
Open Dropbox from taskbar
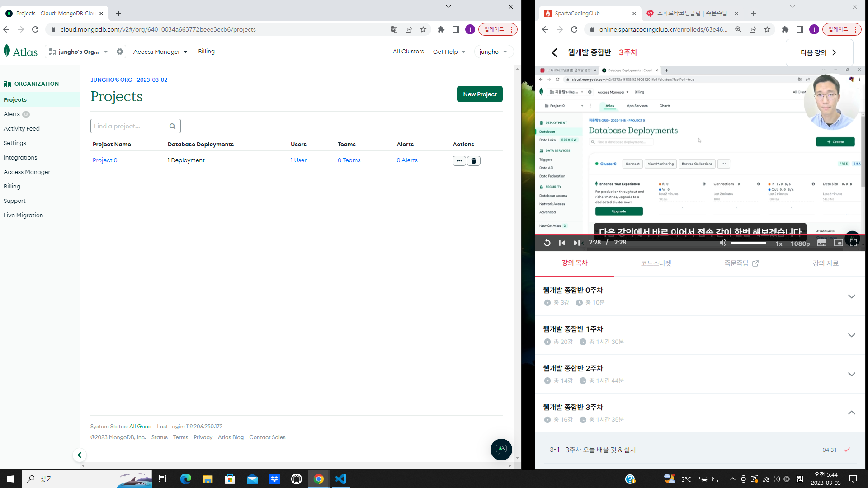click(274, 479)
